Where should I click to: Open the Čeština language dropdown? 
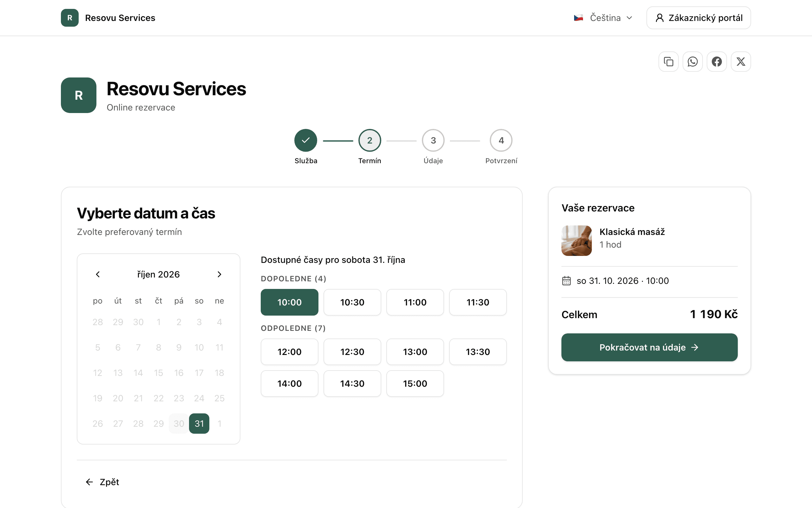pos(603,18)
